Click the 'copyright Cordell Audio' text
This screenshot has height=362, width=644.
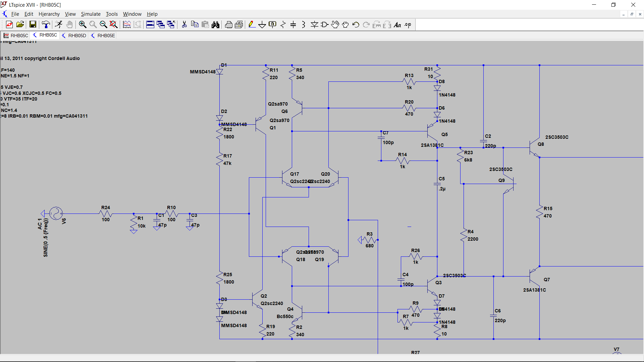pyautogui.click(x=52, y=58)
